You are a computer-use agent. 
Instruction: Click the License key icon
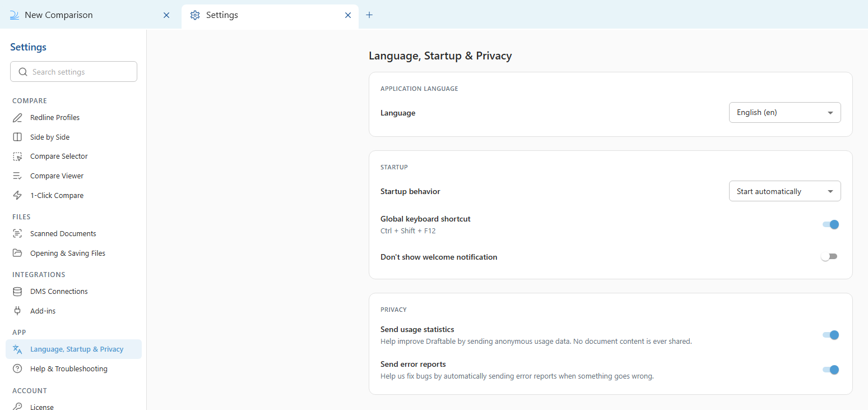[x=18, y=407]
